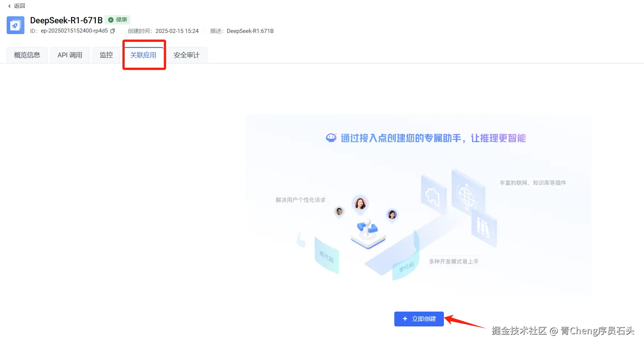Click the rocket endpoint icon
The width and height of the screenshot is (644, 346).
16,25
